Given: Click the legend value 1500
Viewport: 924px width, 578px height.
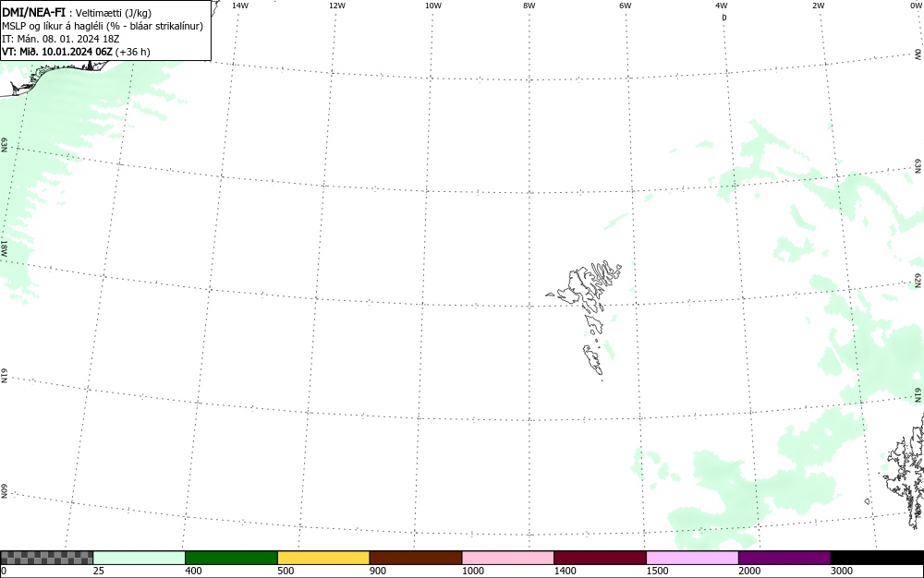Looking at the screenshot, I should point(658,571).
